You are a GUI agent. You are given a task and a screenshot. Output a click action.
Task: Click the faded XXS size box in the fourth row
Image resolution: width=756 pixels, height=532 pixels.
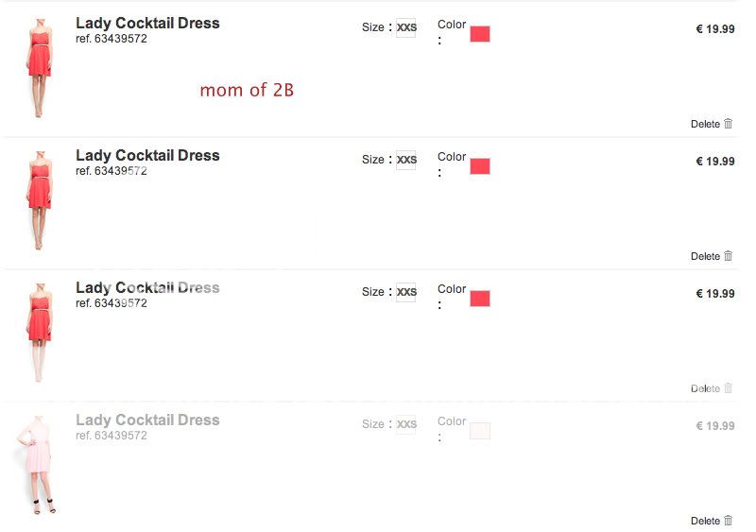pos(406,425)
